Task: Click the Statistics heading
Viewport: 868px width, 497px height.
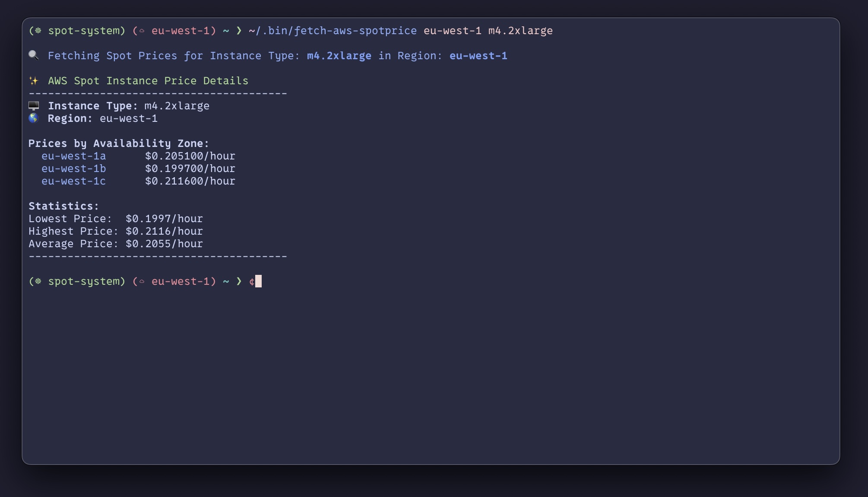Action: pos(64,206)
